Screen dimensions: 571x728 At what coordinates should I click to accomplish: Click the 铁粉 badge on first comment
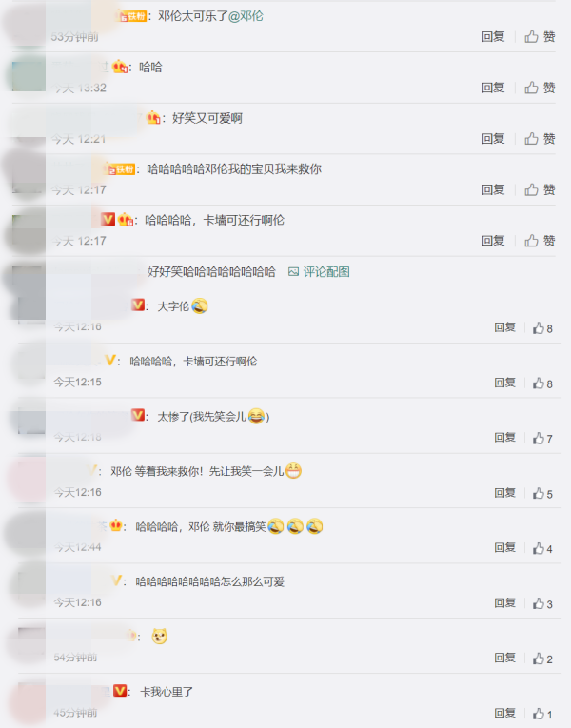click(x=133, y=16)
